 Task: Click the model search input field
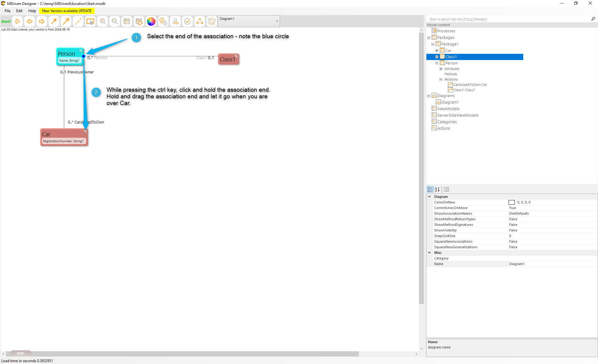pos(508,19)
